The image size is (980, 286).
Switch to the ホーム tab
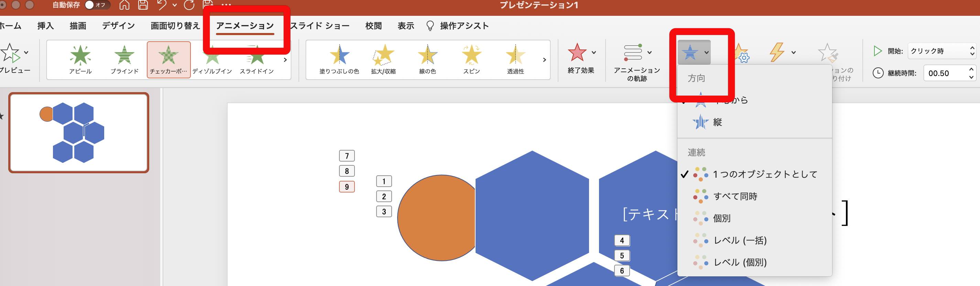click(x=10, y=25)
